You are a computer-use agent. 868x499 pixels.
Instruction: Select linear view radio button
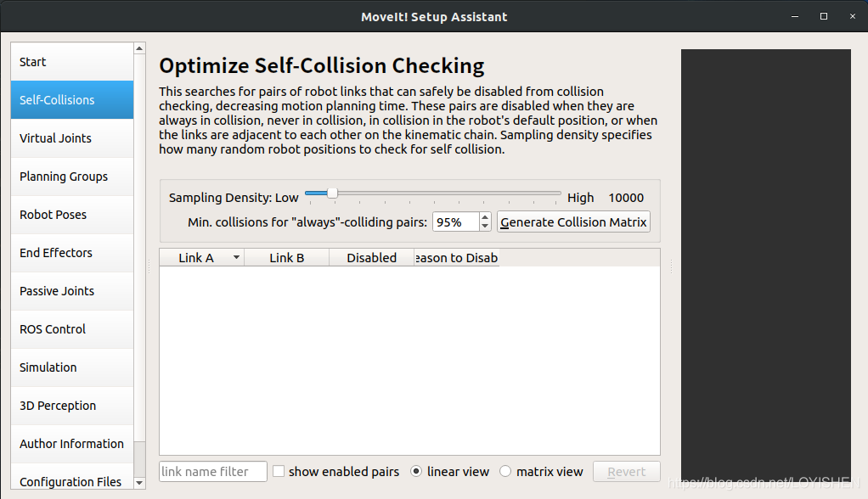pyautogui.click(x=415, y=471)
